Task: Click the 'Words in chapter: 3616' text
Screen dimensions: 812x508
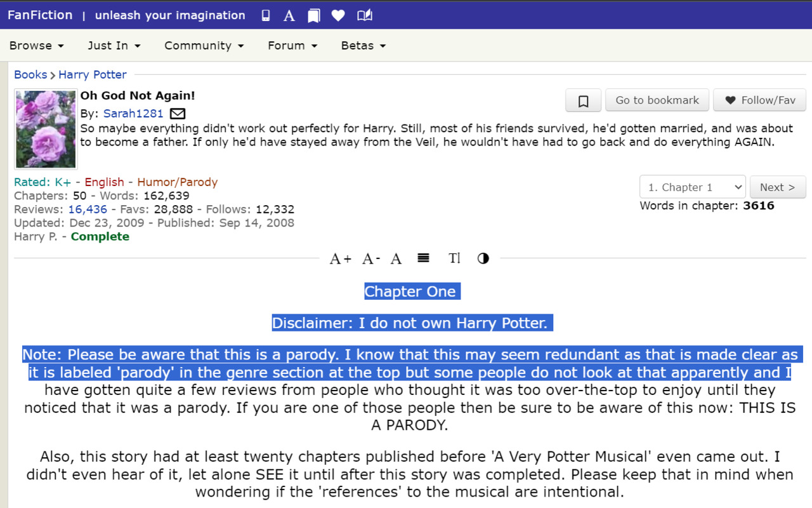Action: (x=707, y=206)
